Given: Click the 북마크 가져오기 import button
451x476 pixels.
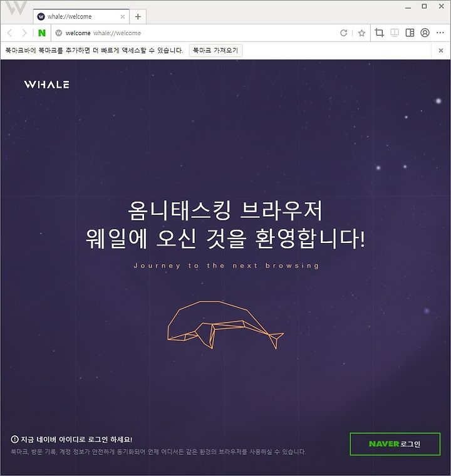Looking at the screenshot, I should pyautogui.click(x=215, y=50).
